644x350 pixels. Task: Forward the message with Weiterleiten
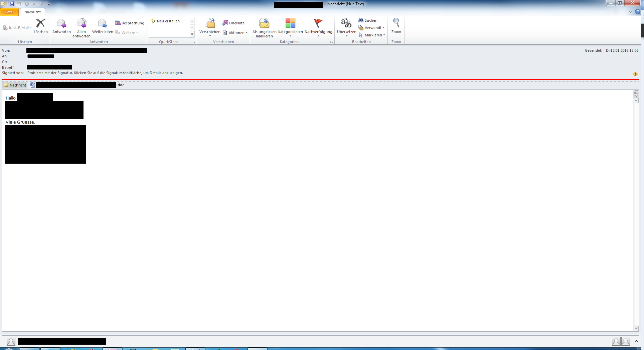point(103,26)
